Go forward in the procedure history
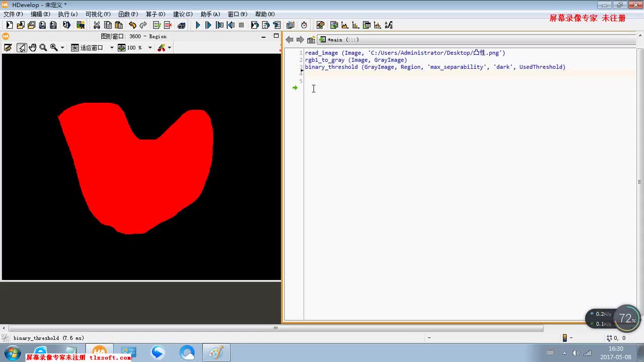644x362 pixels. 300,40
